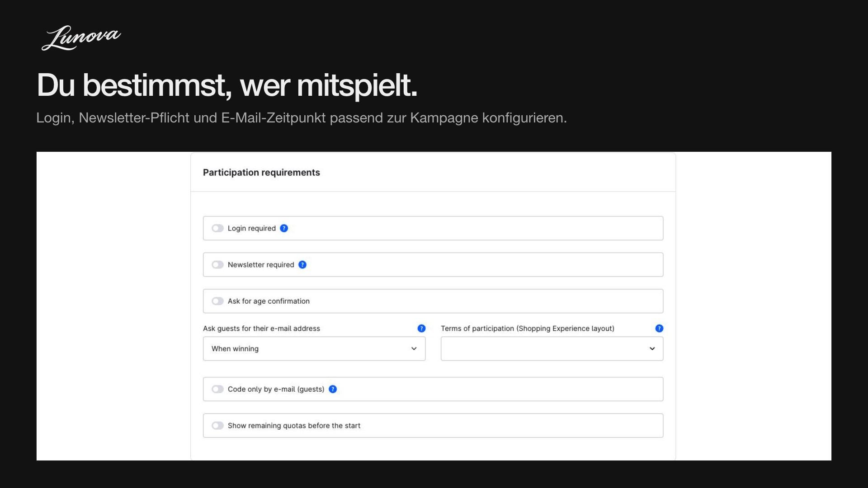Image resolution: width=868 pixels, height=488 pixels.
Task: Open help for Code only by e-mail
Action: 333,389
